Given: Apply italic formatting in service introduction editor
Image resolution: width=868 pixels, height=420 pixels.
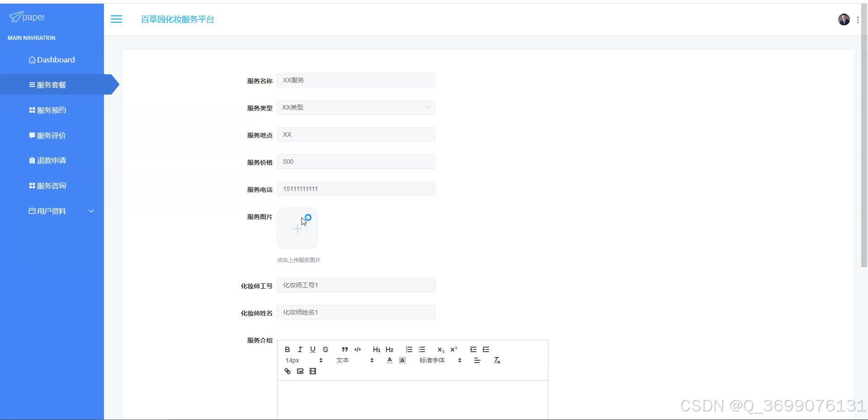Looking at the screenshot, I should (x=300, y=349).
